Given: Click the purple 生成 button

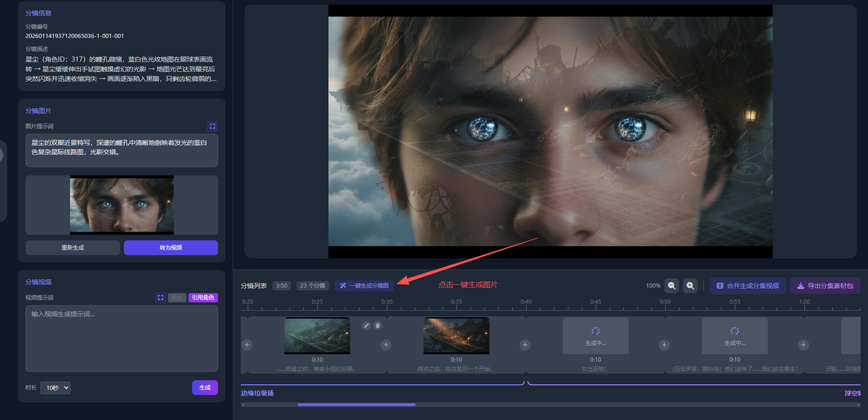Looking at the screenshot, I should (205, 387).
